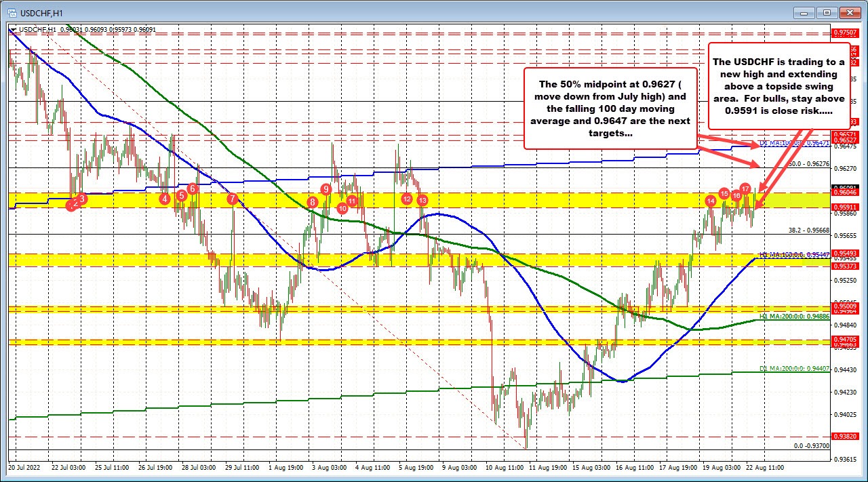
Task: Click marker 12 near the 5 Aug high
Action: (407, 199)
